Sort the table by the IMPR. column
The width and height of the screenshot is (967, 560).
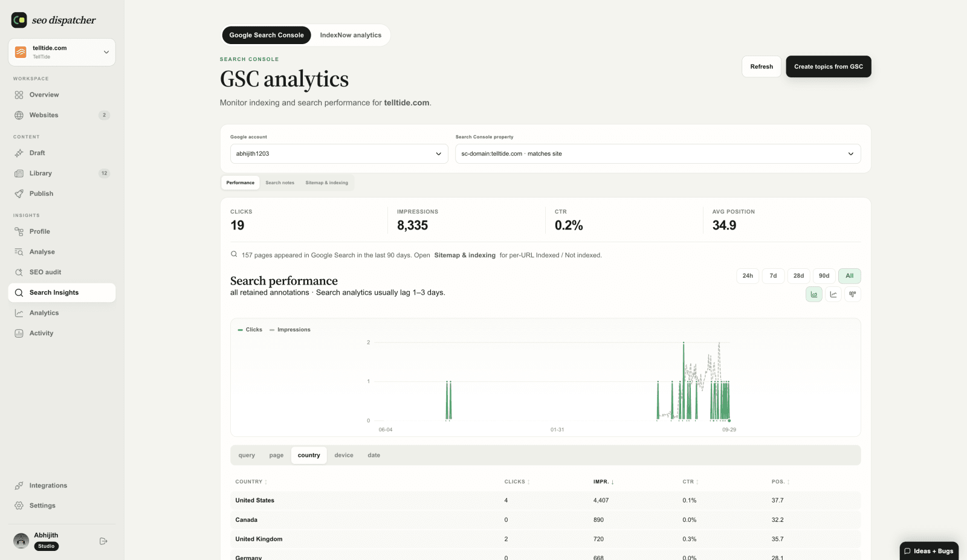click(x=603, y=482)
